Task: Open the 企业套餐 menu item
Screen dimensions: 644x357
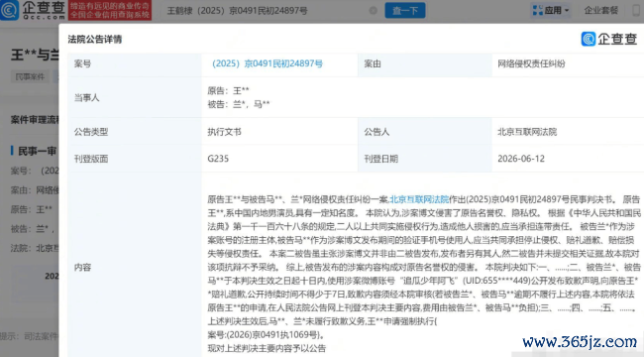Action: coord(600,10)
